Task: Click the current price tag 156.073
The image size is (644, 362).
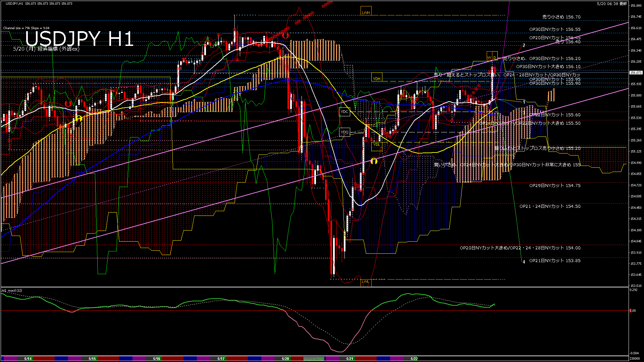Action: (x=636, y=72)
